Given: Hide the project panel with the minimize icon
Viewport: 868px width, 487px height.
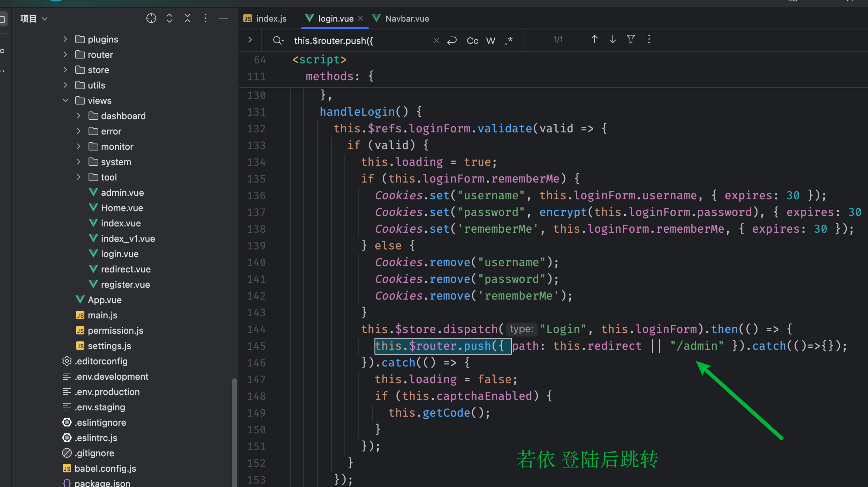Looking at the screenshot, I should pyautogui.click(x=224, y=18).
